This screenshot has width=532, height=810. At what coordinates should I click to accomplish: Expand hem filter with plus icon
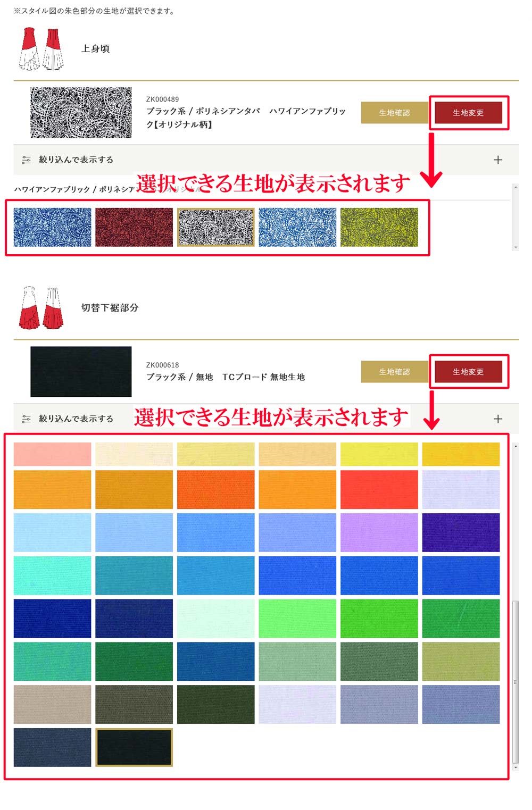498,419
